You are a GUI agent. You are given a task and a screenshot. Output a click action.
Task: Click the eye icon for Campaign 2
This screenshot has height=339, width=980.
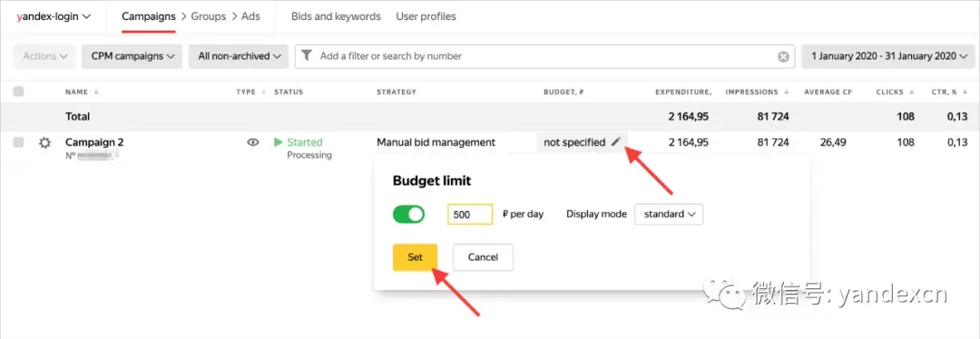(252, 142)
